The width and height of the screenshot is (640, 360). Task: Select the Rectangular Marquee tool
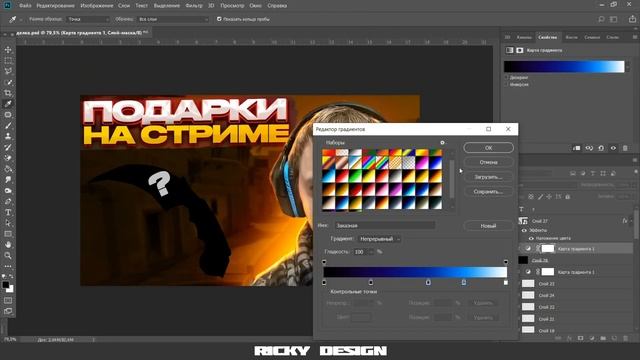tap(8, 60)
